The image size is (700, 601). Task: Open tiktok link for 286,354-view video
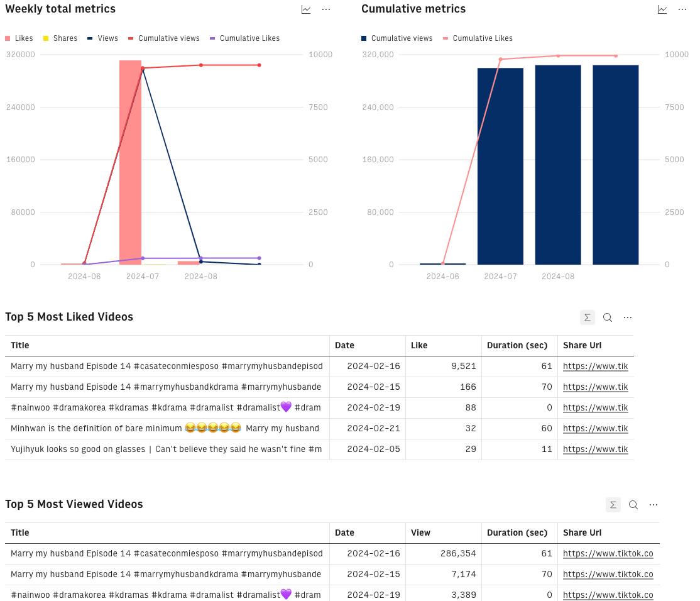point(608,554)
